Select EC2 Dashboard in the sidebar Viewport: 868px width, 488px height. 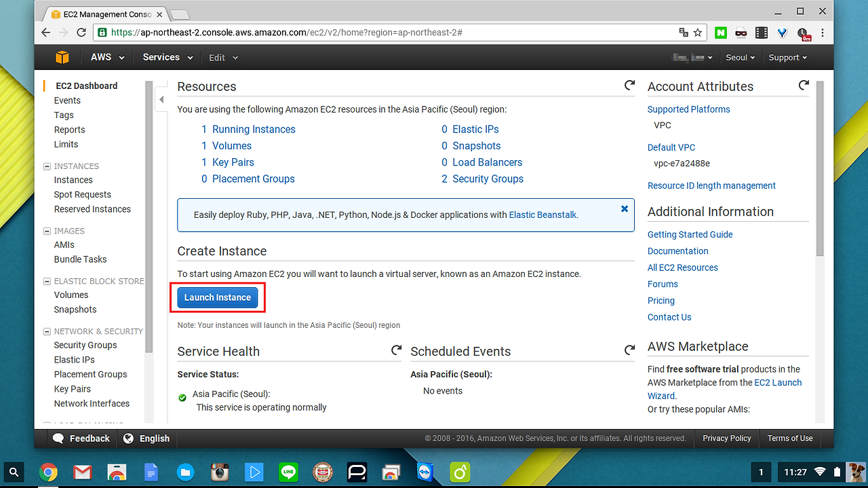click(x=87, y=86)
